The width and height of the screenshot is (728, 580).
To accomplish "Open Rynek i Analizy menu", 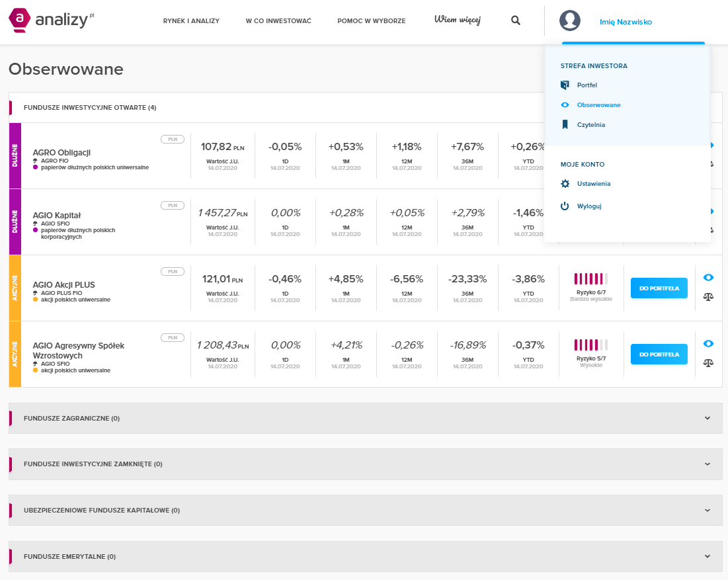I will pyautogui.click(x=191, y=21).
